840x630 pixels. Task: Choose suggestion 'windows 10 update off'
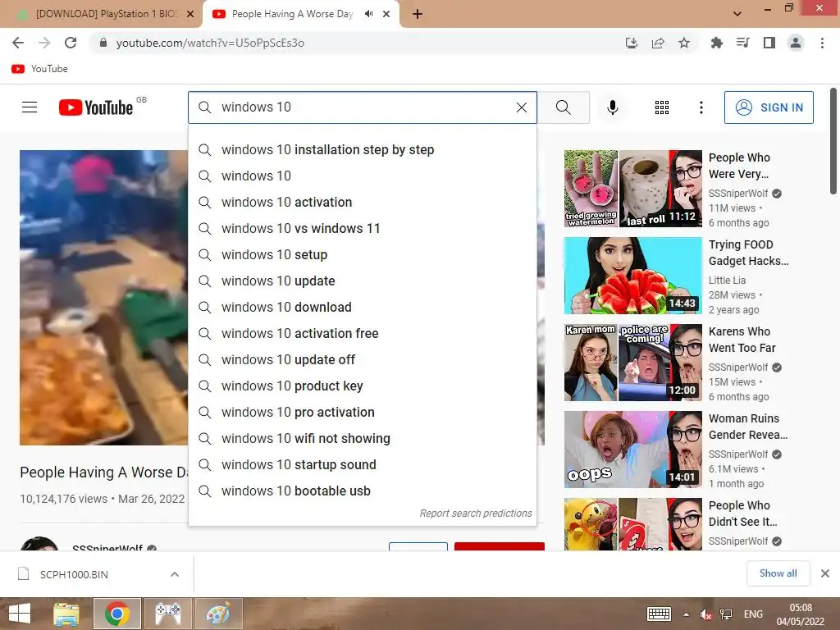click(x=362, y=359)
